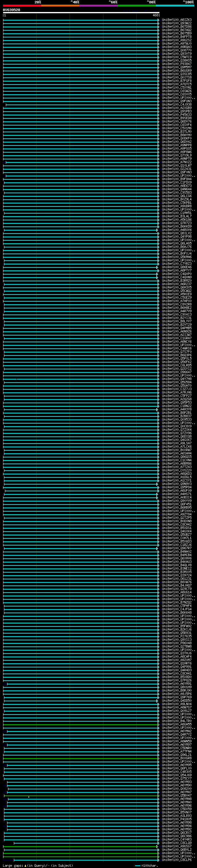Select the UniRef100_Q96L21 label

177,755
